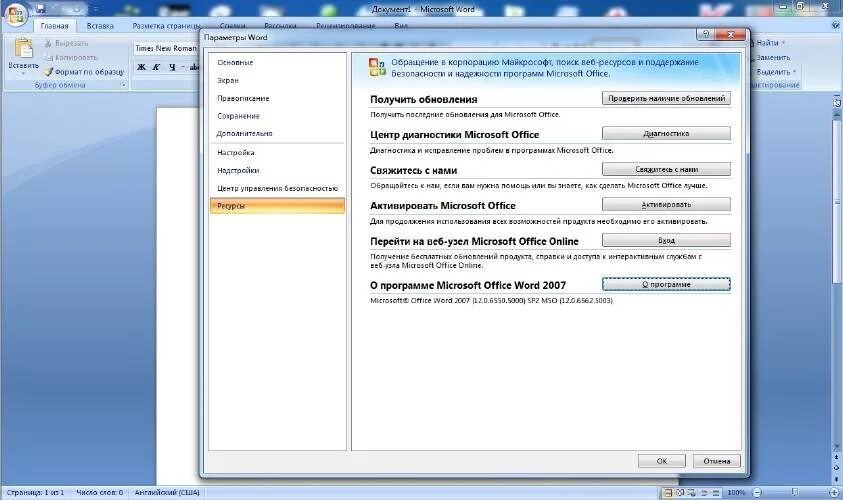The height and width of the screenshot is (500, 843).
Task: Click select browse object circle button
Action: coord(837,468)
